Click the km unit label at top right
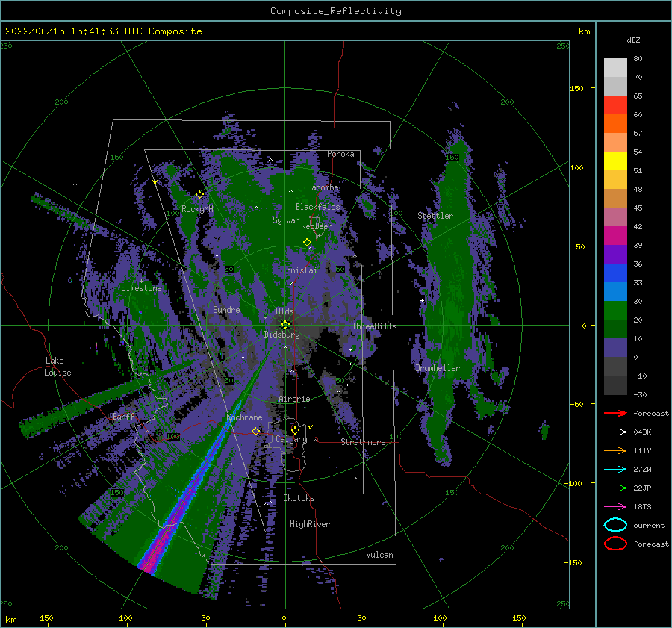 click(584, 31)
